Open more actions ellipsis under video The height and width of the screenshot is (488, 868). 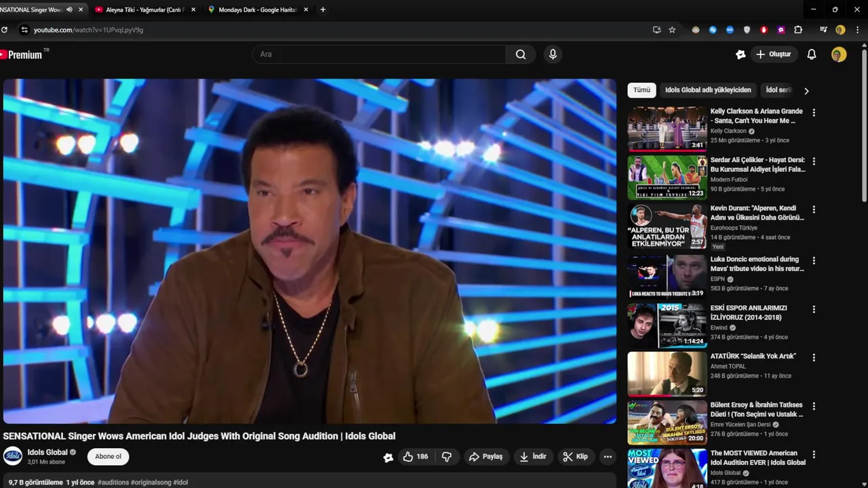pos(608,457)
